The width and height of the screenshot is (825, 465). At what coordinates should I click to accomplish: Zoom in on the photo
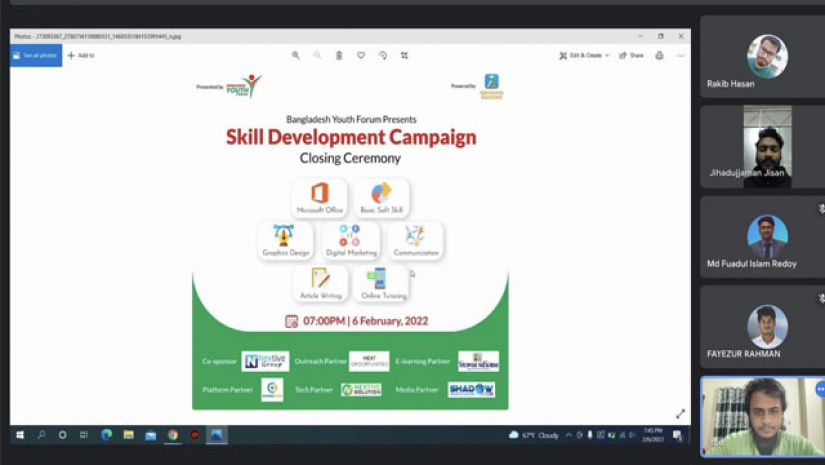pos(296,55)
